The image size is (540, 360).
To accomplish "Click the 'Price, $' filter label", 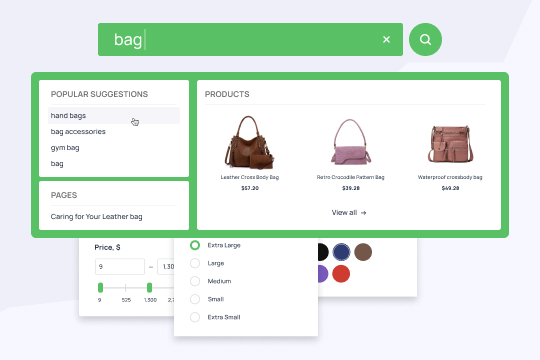I will click(x=107, y=247).
